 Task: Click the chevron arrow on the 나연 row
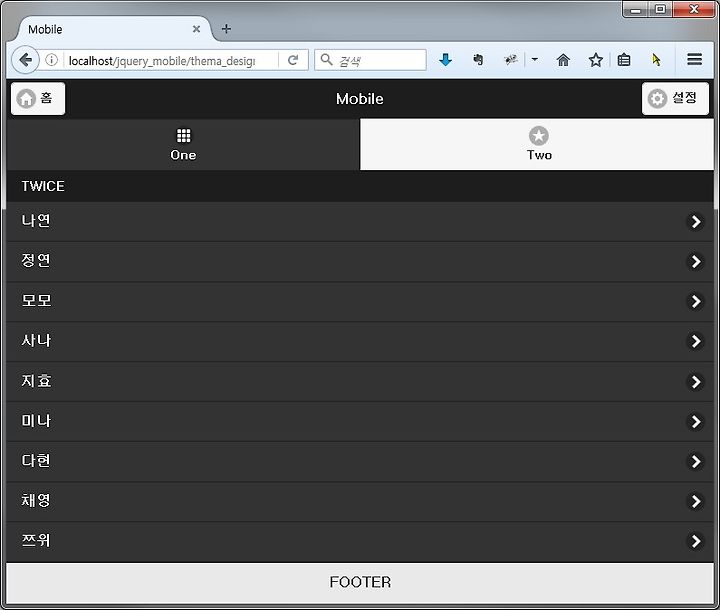tap(696, 221)
